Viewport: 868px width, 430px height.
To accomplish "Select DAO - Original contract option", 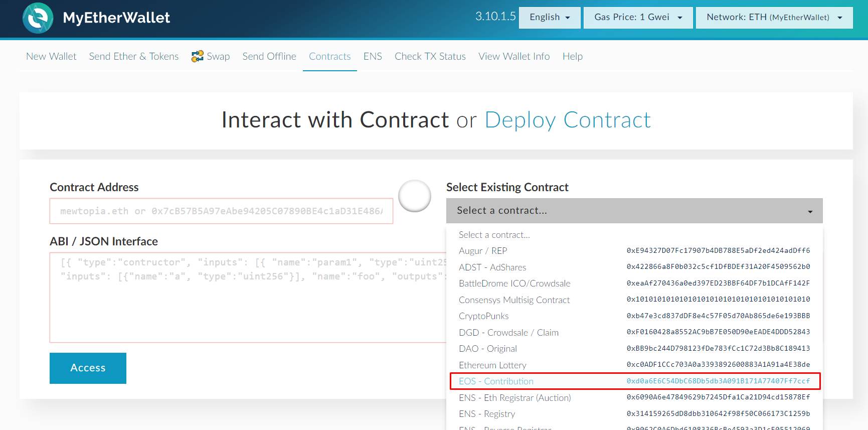I will point(634,349).
